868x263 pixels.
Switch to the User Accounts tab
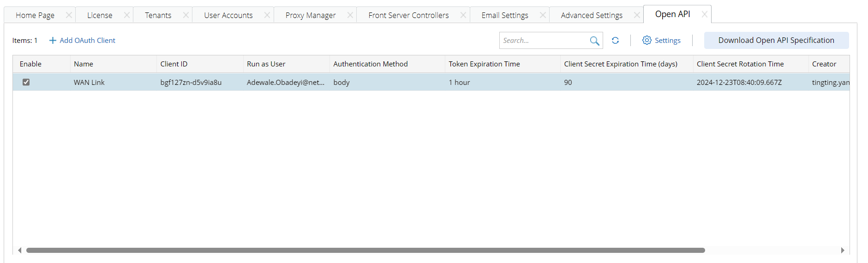point(228,15)
